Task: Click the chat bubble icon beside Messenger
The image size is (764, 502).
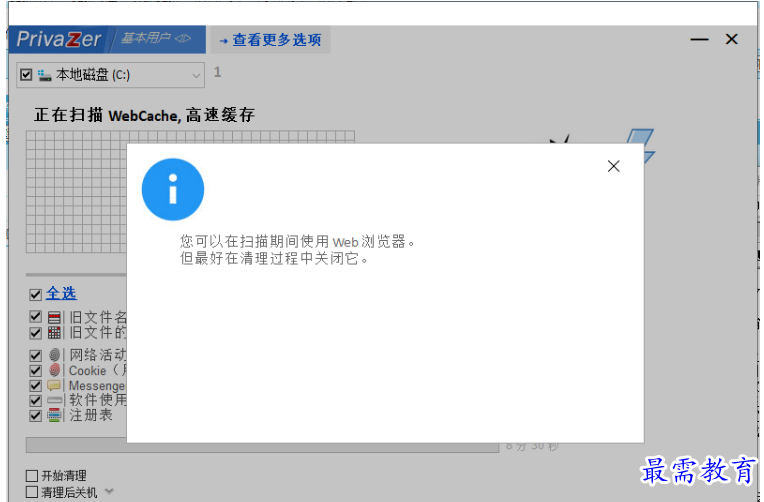Action: tap(54, 386)
